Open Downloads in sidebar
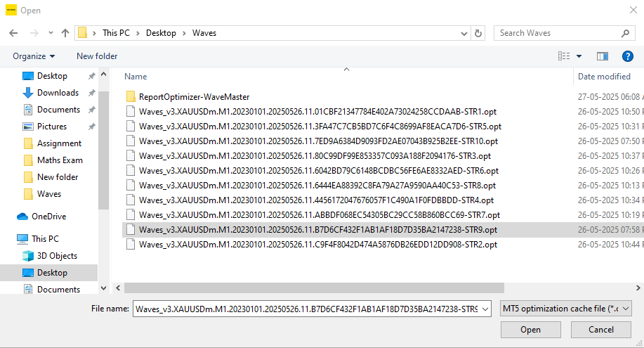The height and width of the screenshot is (348, 644). [58, 93]
